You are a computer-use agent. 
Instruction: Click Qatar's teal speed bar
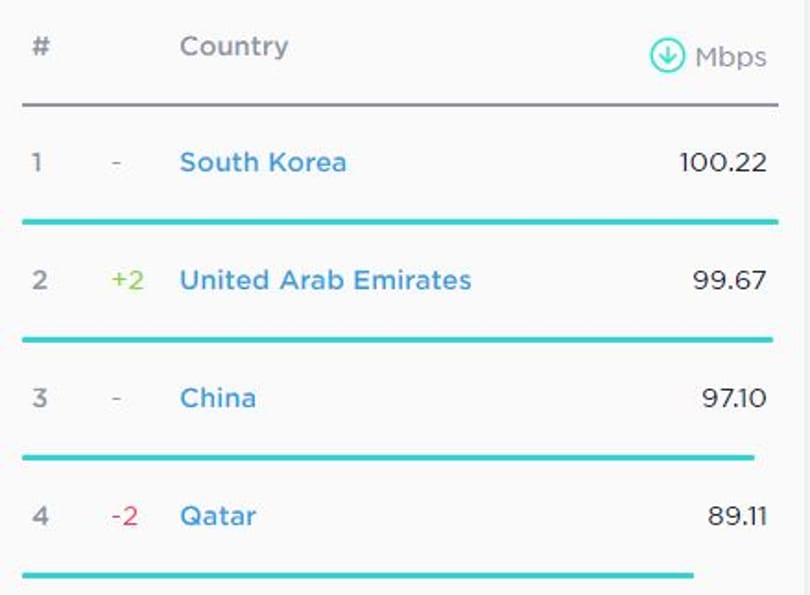pyautogui.click(x=358, y=575)
